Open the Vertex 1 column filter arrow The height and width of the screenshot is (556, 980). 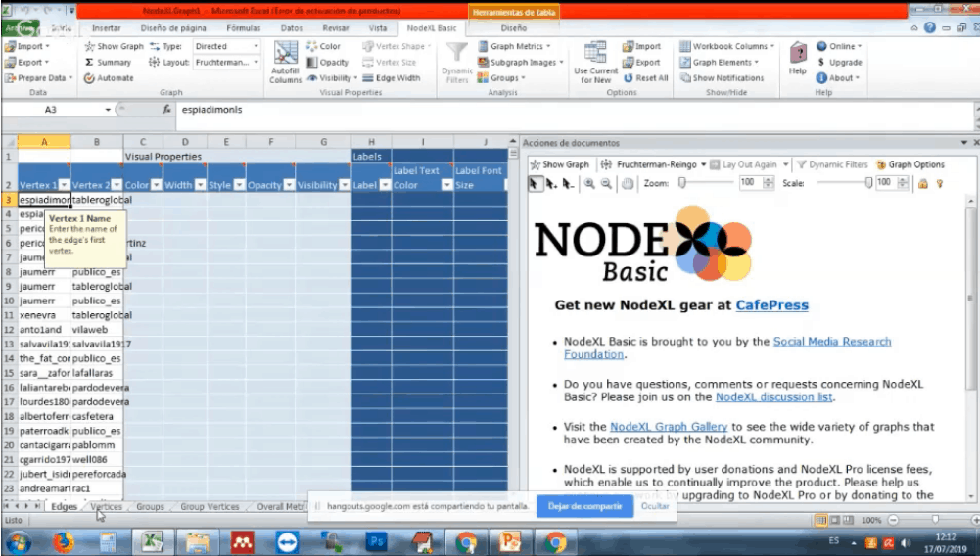tap(64, 185)
